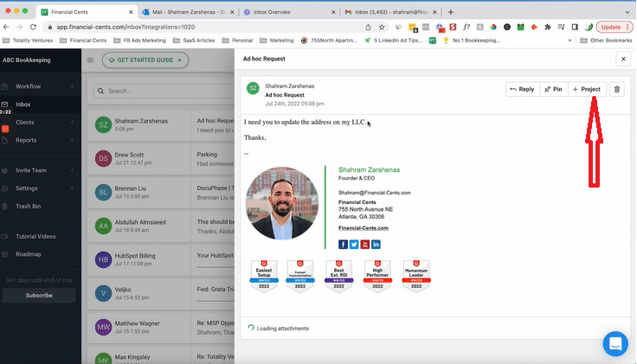Viewport: 637px width, 364px height.
Task: Open the Get Started Guide
Action: (x=145, y=60)
